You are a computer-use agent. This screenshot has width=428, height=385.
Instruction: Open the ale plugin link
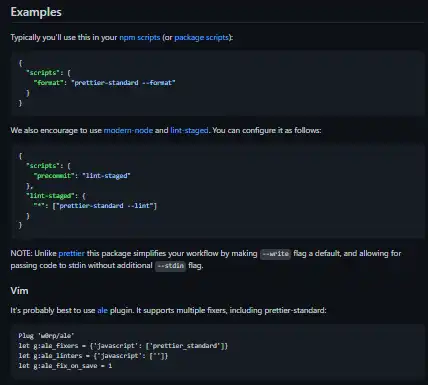click(102, 310)
